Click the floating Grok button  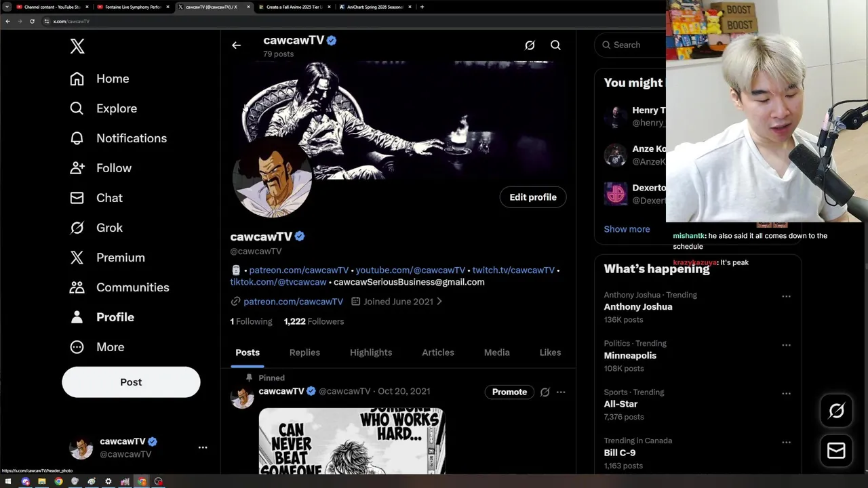click(x=836, y=411)
